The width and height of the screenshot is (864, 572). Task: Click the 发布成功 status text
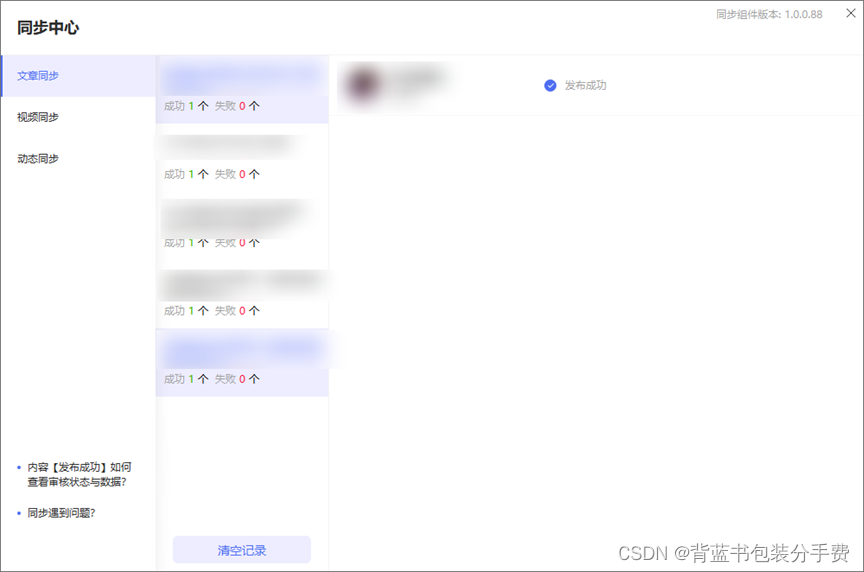[585, 85]
